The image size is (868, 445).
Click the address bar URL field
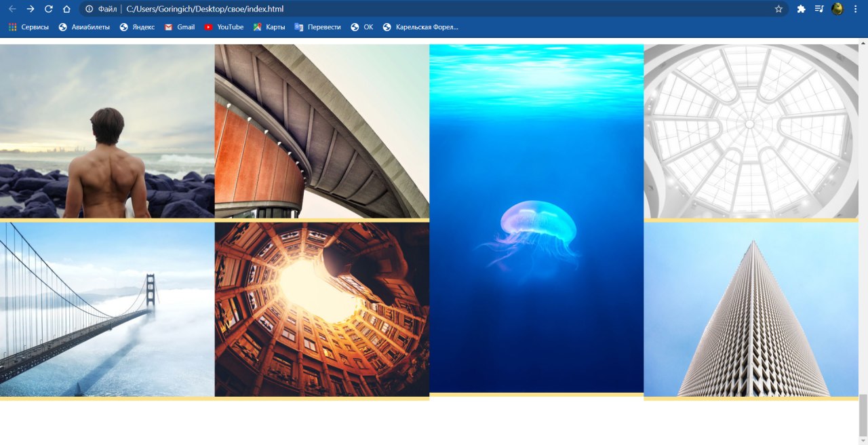(434, 9)
